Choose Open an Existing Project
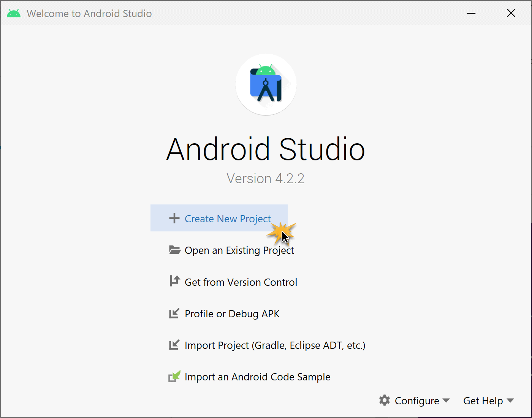The width and height of the screenshot is (532, 418). 231,250
